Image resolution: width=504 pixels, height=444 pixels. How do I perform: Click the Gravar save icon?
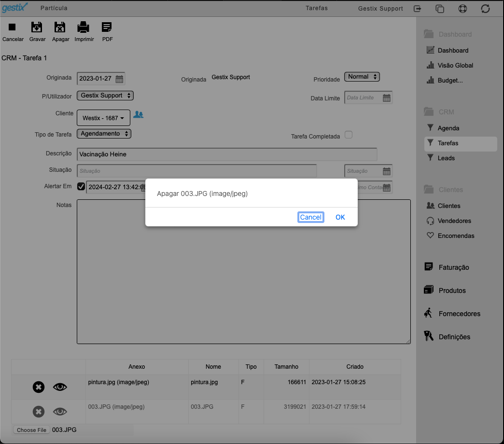(37, 28)
